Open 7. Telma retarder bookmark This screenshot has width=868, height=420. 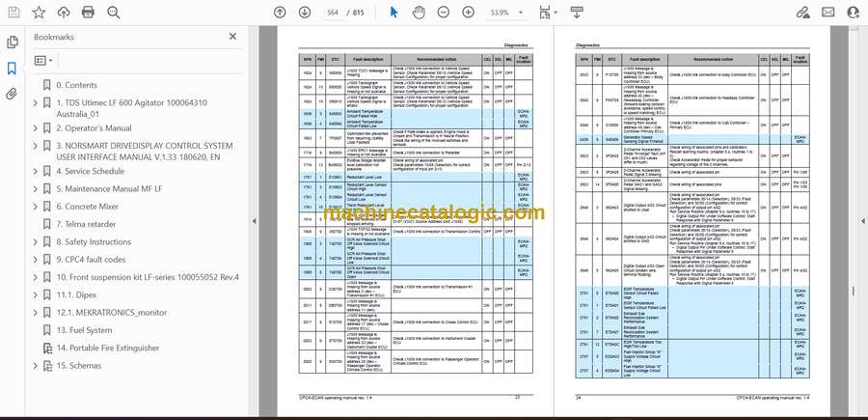pos(86,224)
